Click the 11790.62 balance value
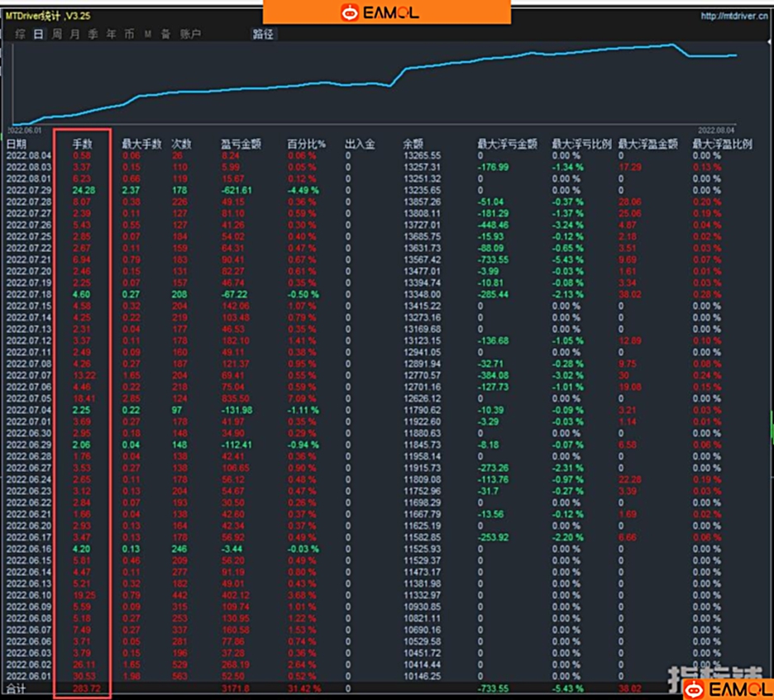This screenshot has width=774, height=700. [x=423, y=411]
